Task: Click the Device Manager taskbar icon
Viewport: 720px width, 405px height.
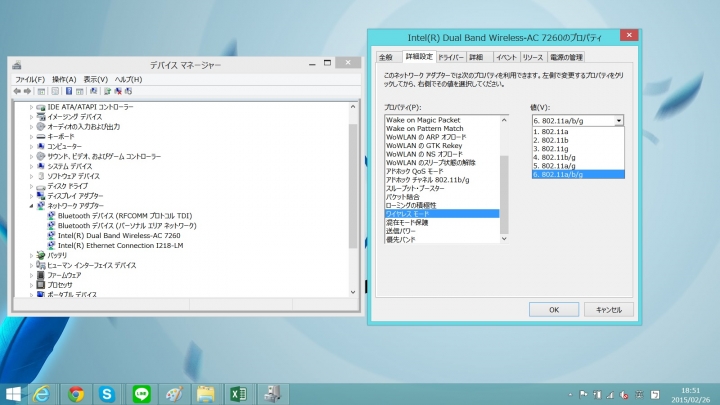Action: click(x=272, y=394)
